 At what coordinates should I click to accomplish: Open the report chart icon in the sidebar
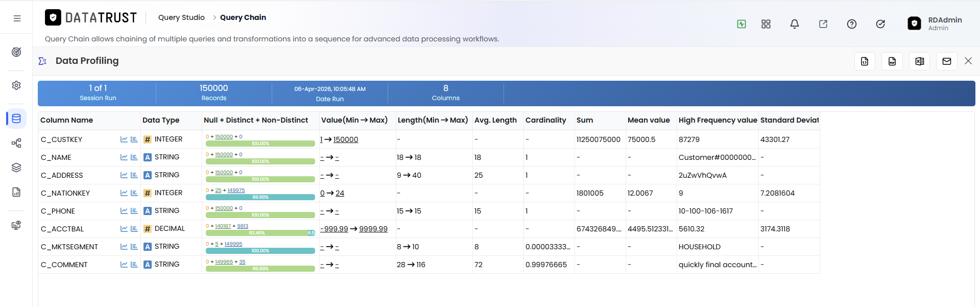tap(16, 192)
